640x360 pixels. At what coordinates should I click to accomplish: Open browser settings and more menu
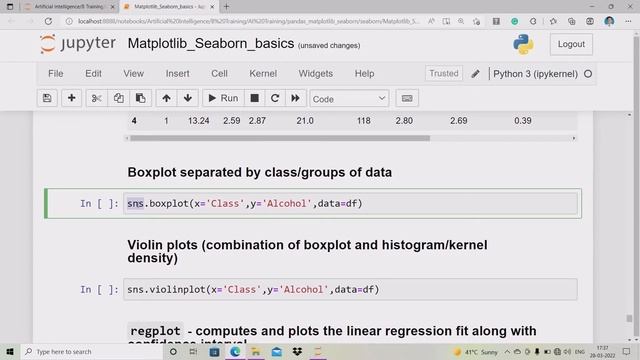(x=628, y=21)
